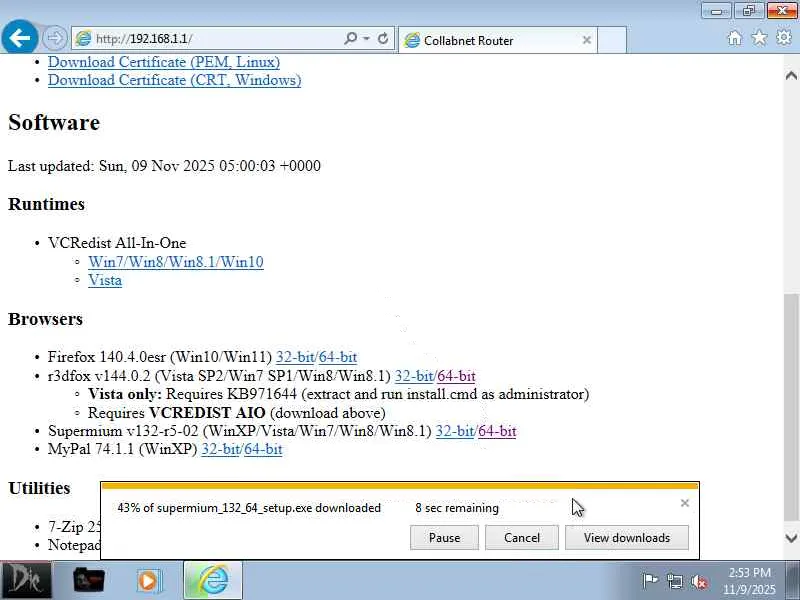The width and height of the screenshot is (800, 600).
Task: Open Download Certificate (PEM, Linux) link
Action: tap(164, 62)
